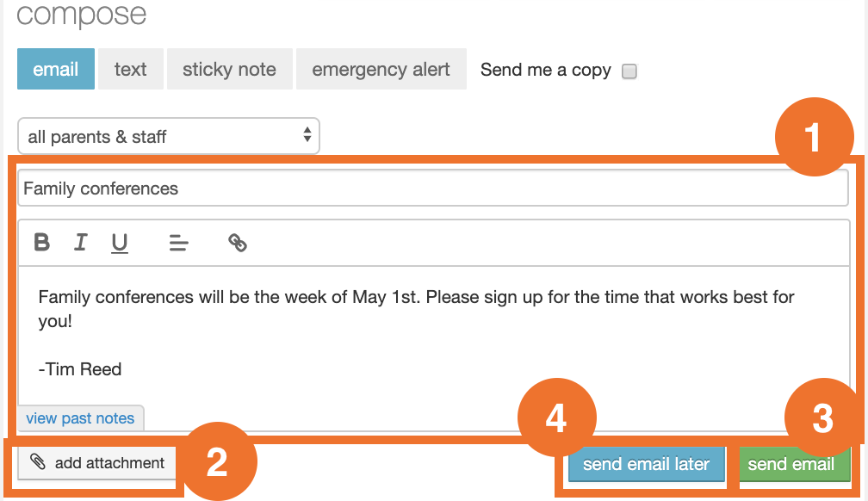Select the emergency alert tab
868x501 pixels.
point(381,70)
